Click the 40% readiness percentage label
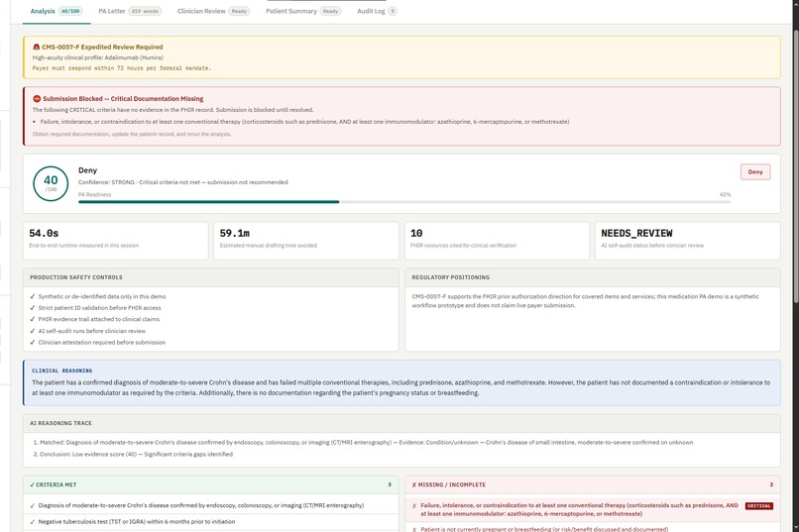This screenshot has width=799, height=532. (x=725, y=194)
